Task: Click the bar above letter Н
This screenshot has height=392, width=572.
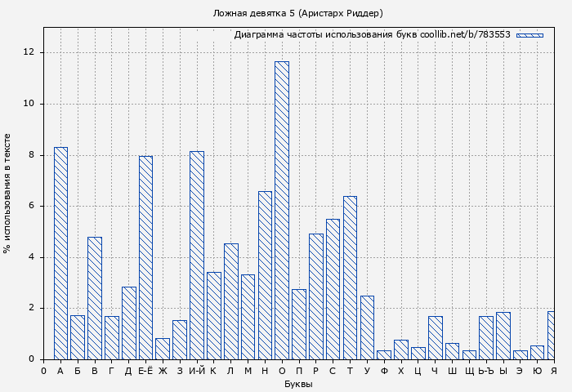Action: pyautogui.click(x=265, y=275)
